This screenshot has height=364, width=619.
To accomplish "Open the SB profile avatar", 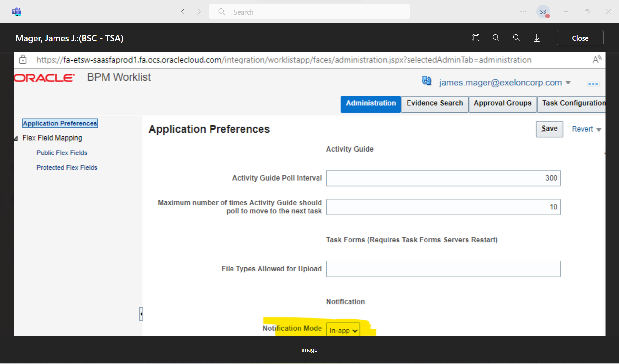I will coord(544,12).
